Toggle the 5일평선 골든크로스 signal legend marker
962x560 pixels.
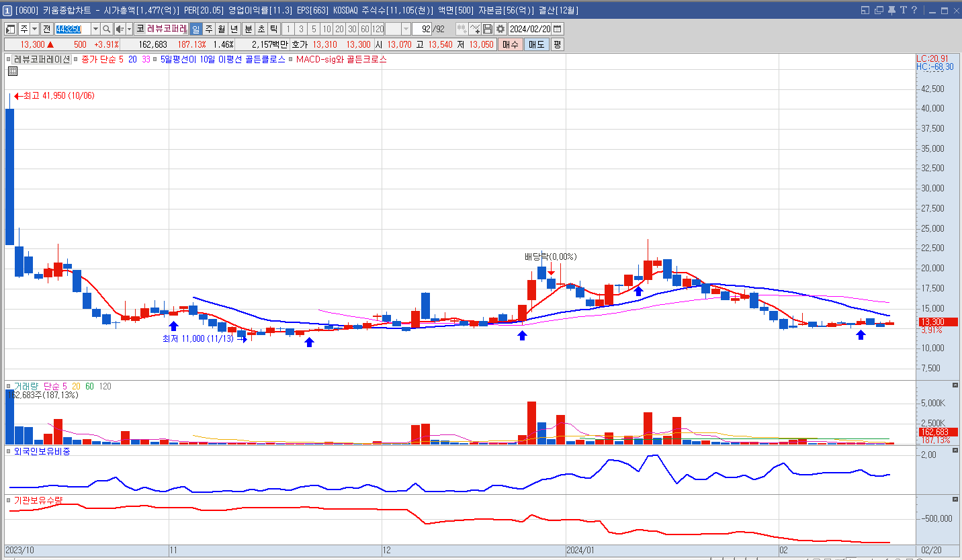click(155, 59)
